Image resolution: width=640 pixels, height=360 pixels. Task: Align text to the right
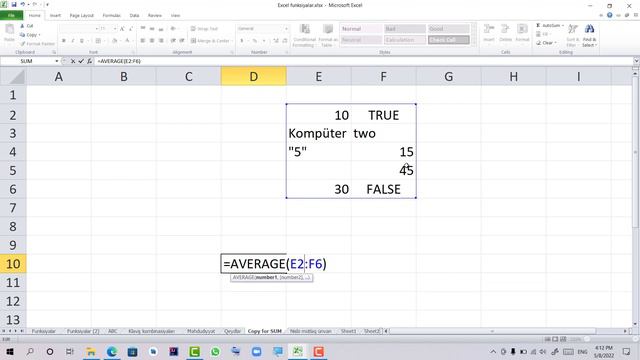[161, 41]
